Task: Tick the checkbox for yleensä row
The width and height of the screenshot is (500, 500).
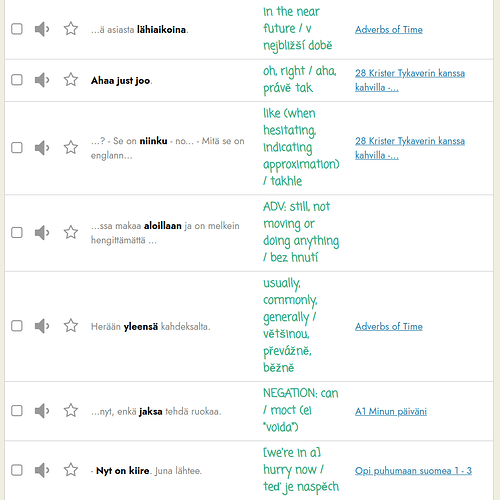Action: click(17, 326)
